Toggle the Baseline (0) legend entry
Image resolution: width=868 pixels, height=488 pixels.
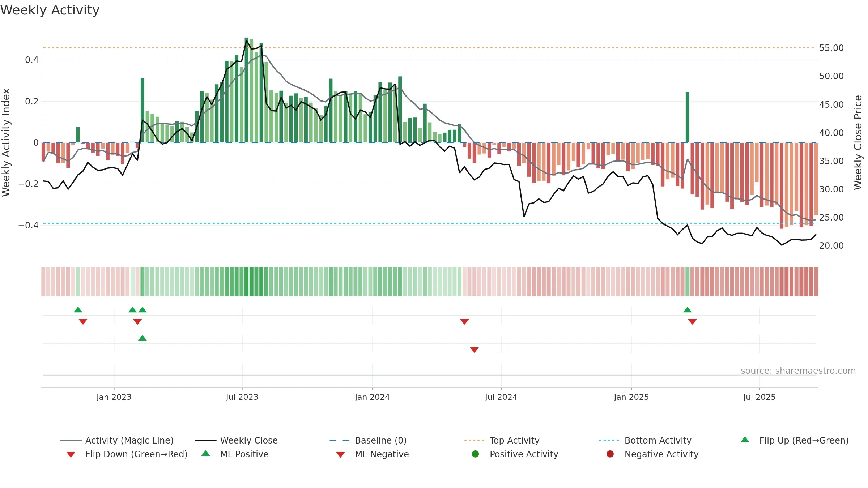tap(368, 440)
